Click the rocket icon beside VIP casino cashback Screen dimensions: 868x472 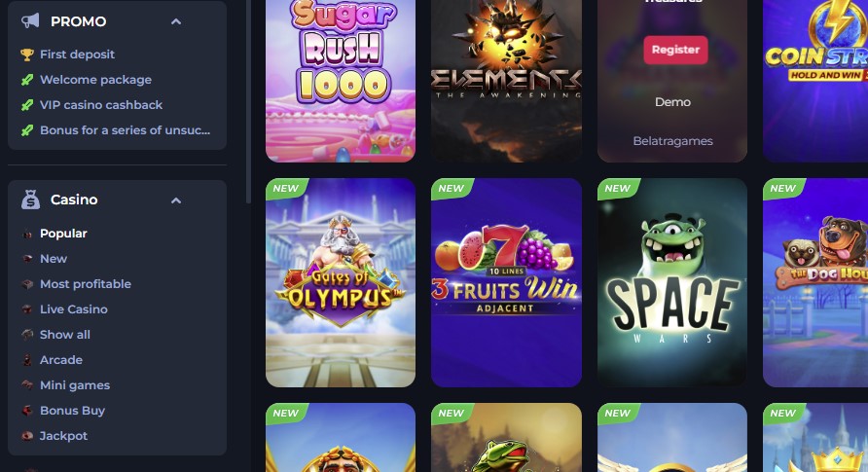tap(27, 105)
